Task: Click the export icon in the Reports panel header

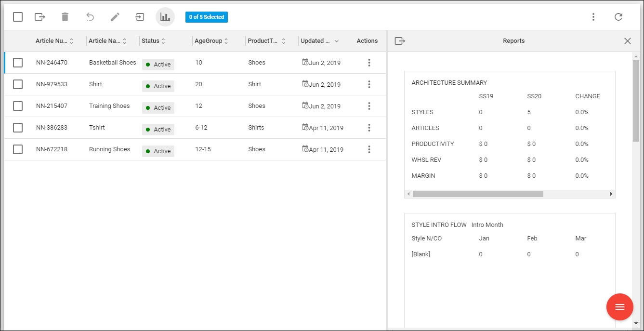Action: [400, 41]
